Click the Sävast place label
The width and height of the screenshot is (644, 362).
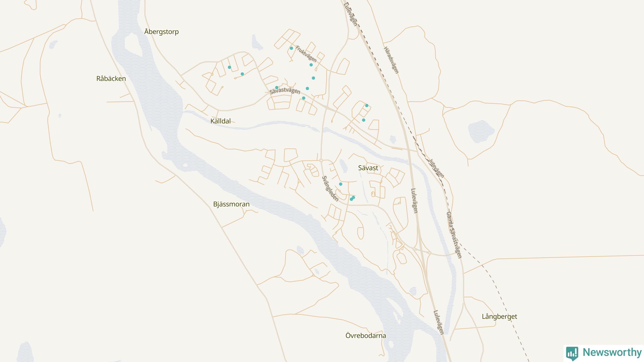tap(368, 168)
